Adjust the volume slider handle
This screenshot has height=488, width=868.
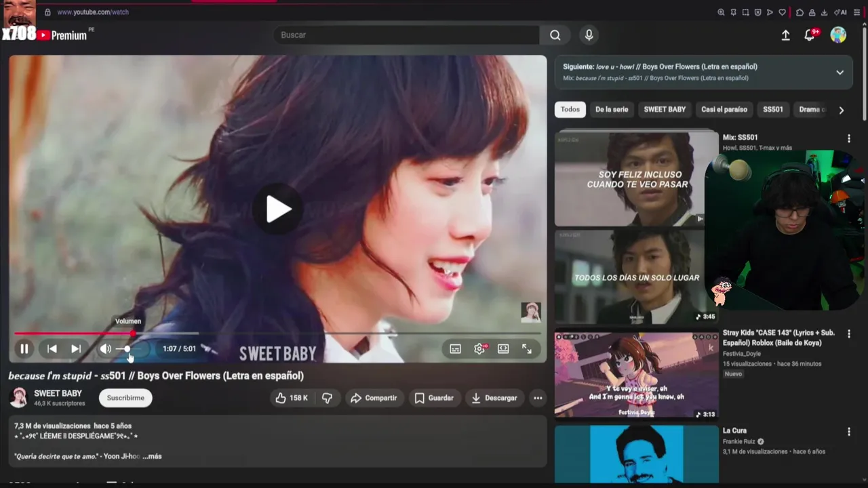tap(127, 349)
